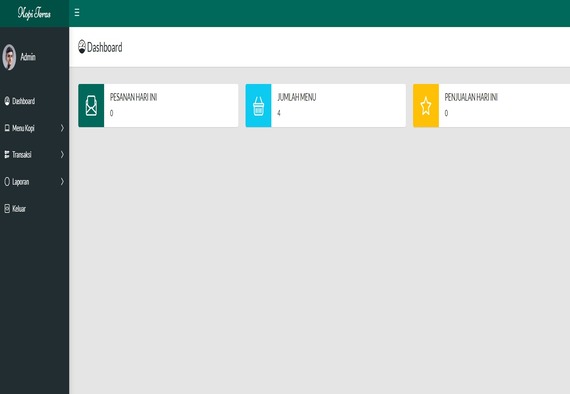Click the Pesanan Hari Ini green icon
The image size is (570, 394).
pos(91,105)
